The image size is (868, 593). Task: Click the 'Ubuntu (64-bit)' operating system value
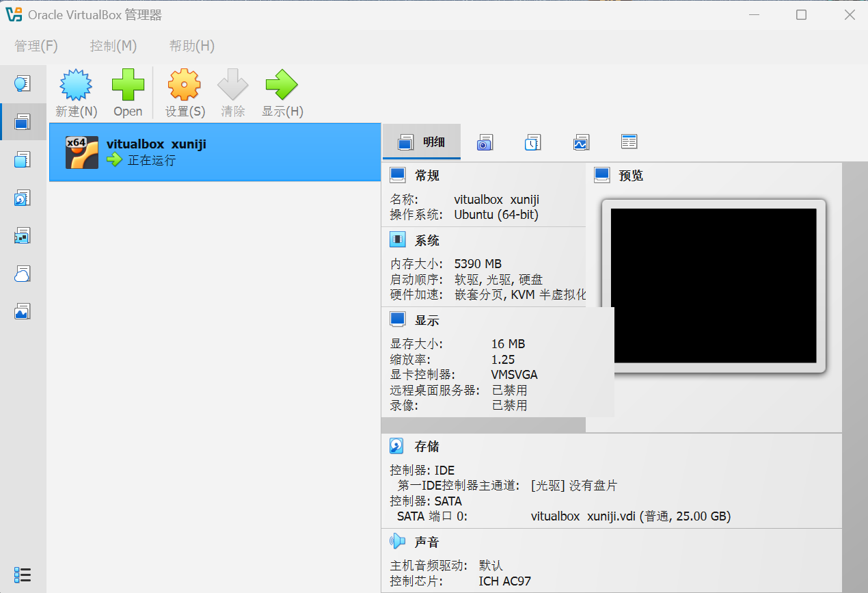[496, 215]
